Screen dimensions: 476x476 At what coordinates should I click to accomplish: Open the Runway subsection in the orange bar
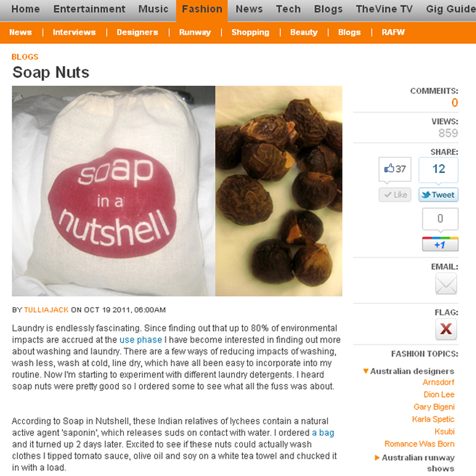[195, 32]
